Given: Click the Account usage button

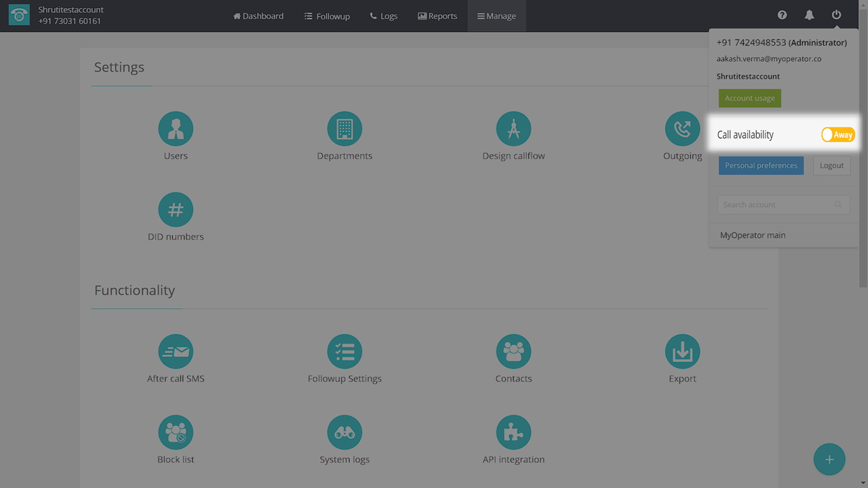Looking at the screenshot, I should click(749, 98).
